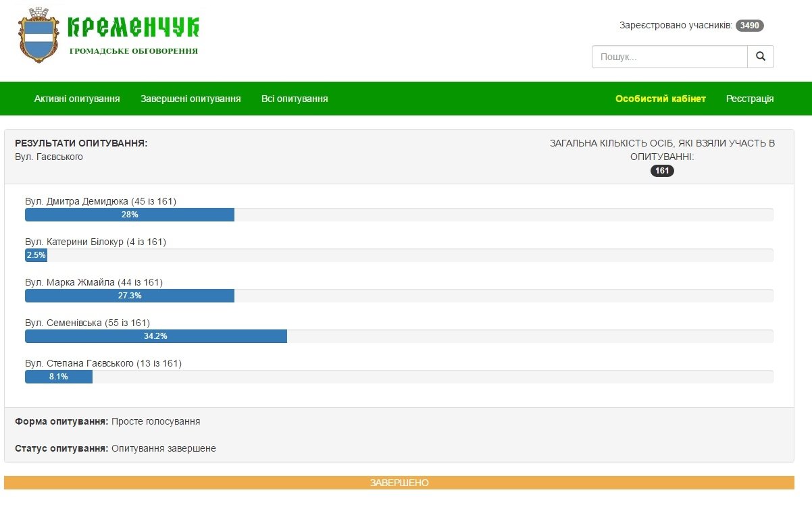The width and height of the screenshot is (812, 509).
Task: Open Завершені опитування menu item
Action: 191,99
